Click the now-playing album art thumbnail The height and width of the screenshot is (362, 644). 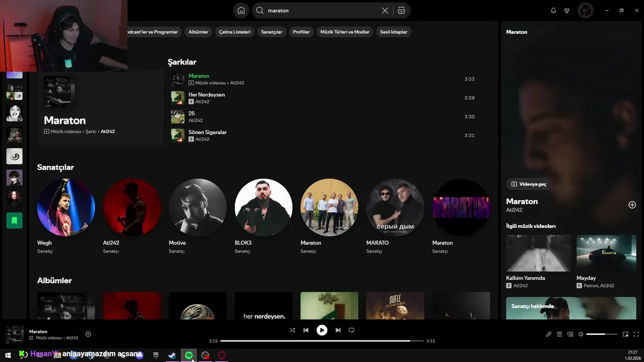tap(14, 334)
